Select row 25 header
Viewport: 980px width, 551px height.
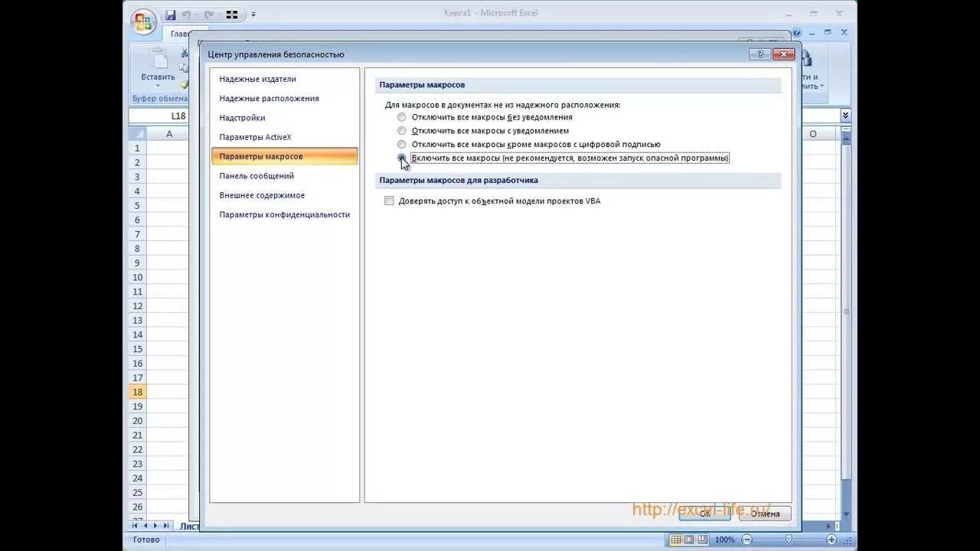coord(137,492)
